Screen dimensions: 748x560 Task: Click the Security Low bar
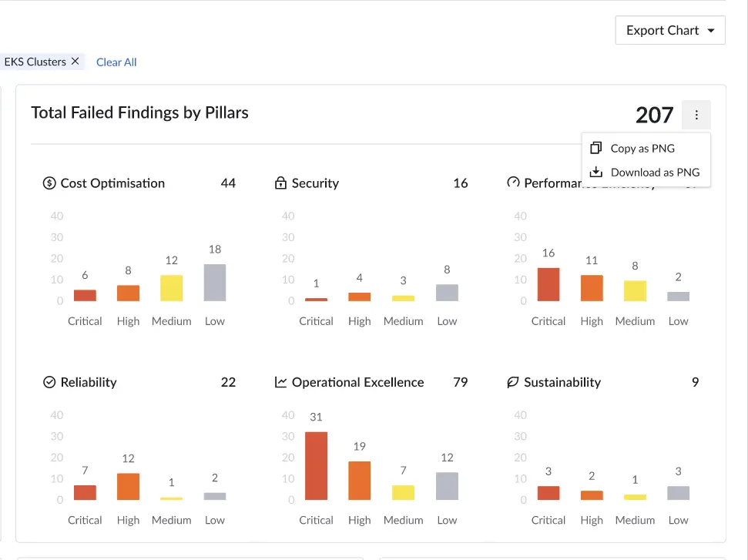coord(447,293)
